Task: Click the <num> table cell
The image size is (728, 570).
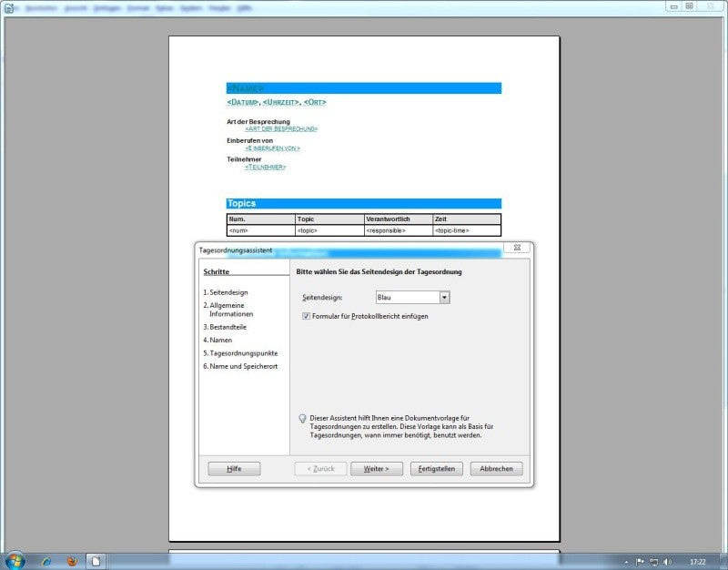Action: [261, 230]
